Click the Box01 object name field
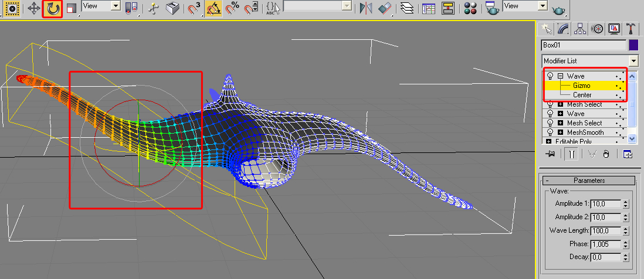This screenshot has height=279, width=644. click(584, 45)
